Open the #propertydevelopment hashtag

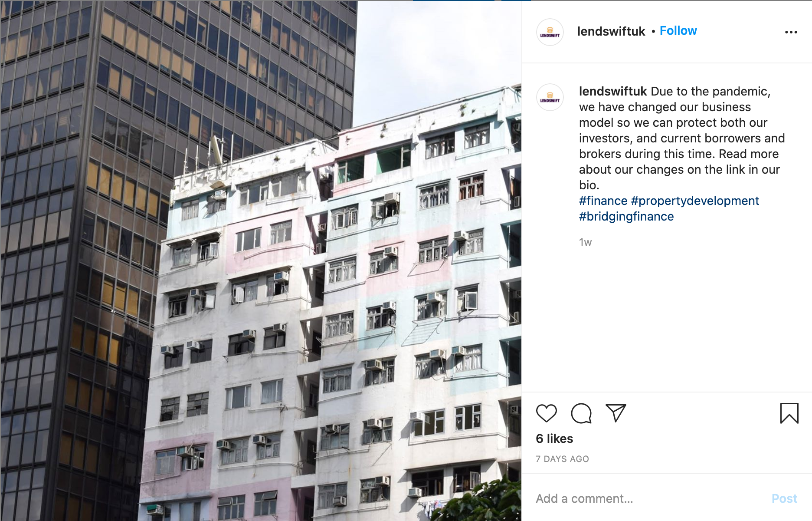point(695,201)
